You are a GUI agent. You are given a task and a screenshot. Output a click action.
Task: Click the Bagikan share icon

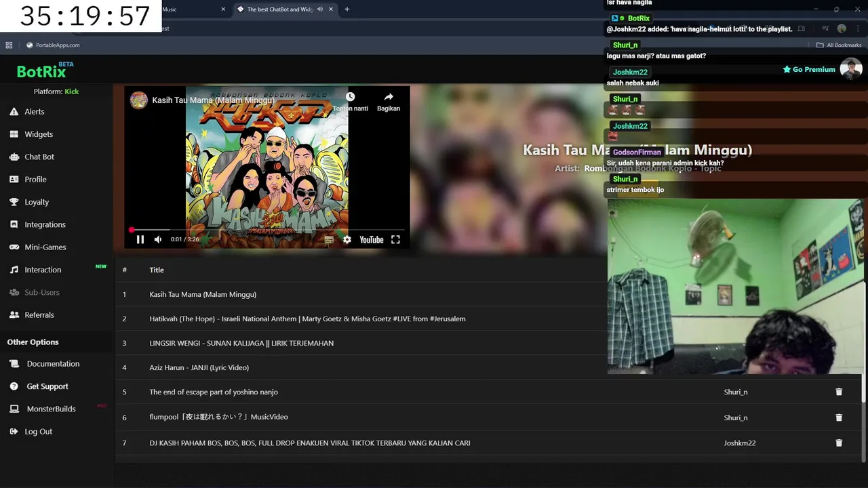(x=389, y=97)
